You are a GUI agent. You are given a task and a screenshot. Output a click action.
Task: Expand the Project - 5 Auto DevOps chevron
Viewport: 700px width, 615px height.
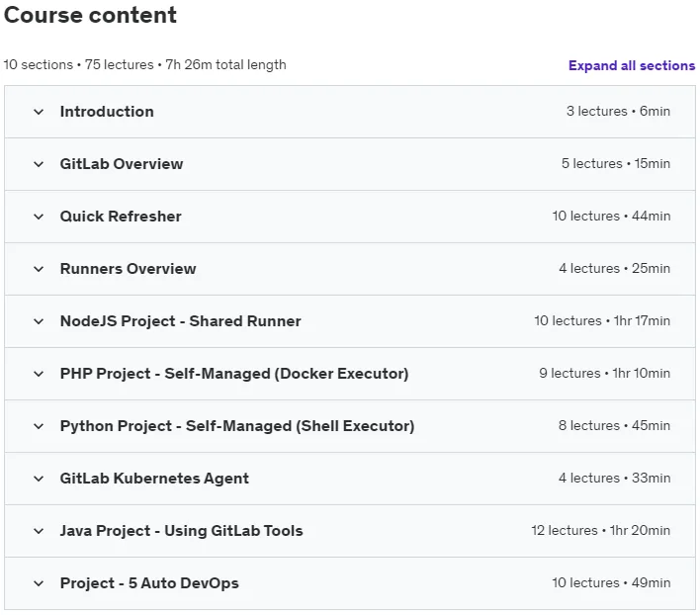[x=39, y=583]
